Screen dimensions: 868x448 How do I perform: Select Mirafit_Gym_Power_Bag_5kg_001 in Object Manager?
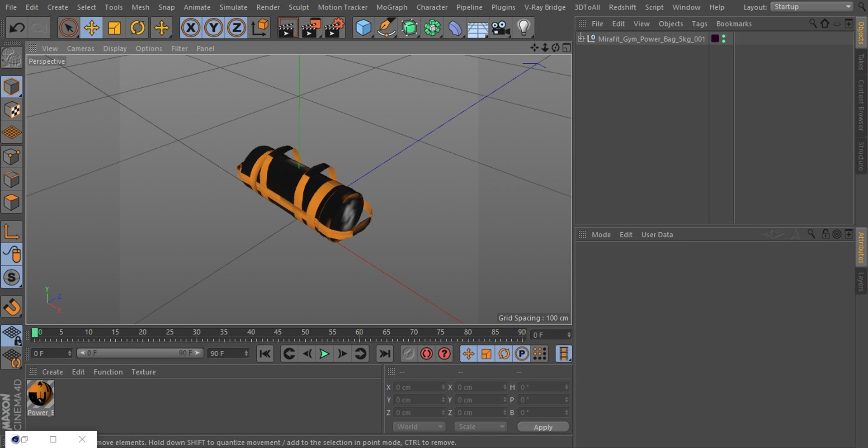point(651,39)
